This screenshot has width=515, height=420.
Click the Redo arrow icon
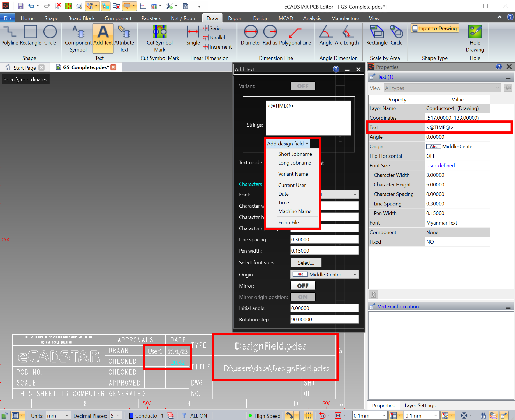[x=47, y=6]
